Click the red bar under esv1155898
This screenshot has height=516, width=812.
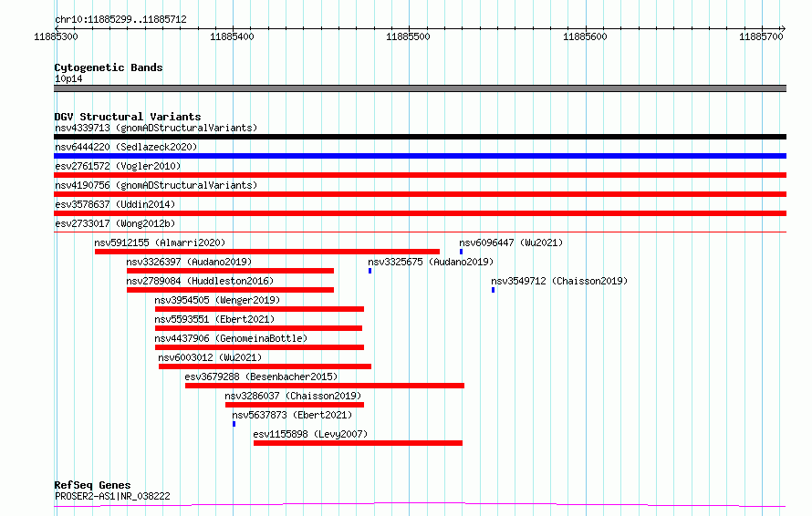[x=358, y=443]
